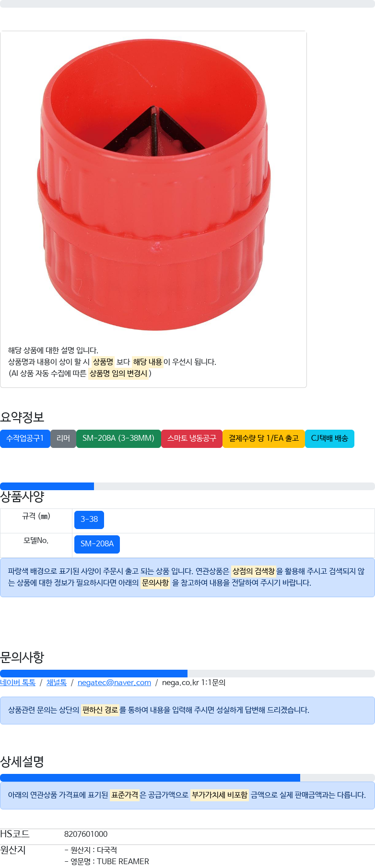Select the 수작업공구1 category tag
The height and width of the screenshot is (868, 375).
(x=25, y=438)
